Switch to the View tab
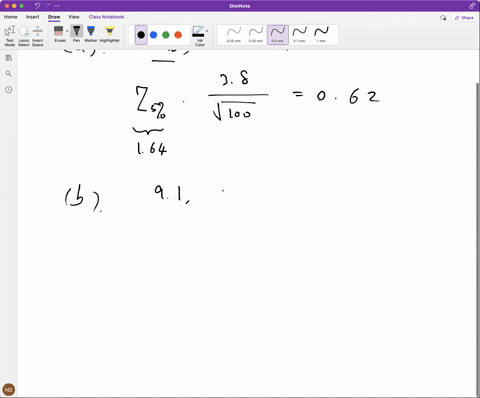 (74, 17)
